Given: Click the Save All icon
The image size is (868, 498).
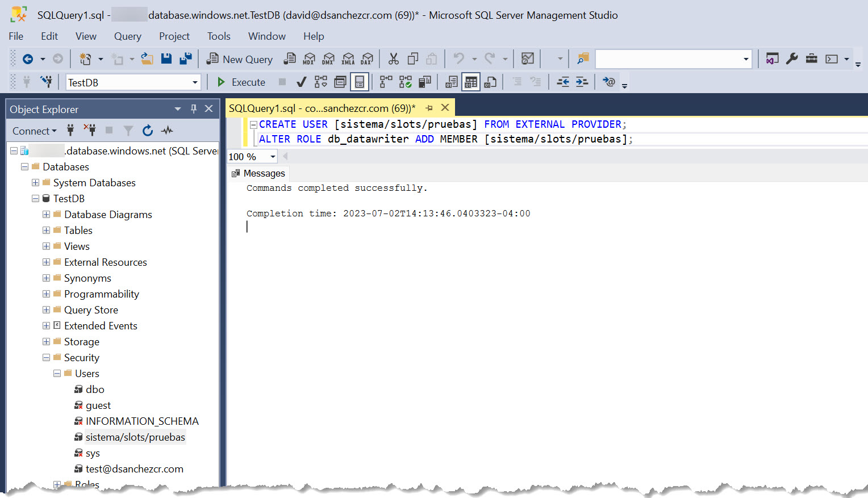Looking at the screenshot, I should (185, 59).
